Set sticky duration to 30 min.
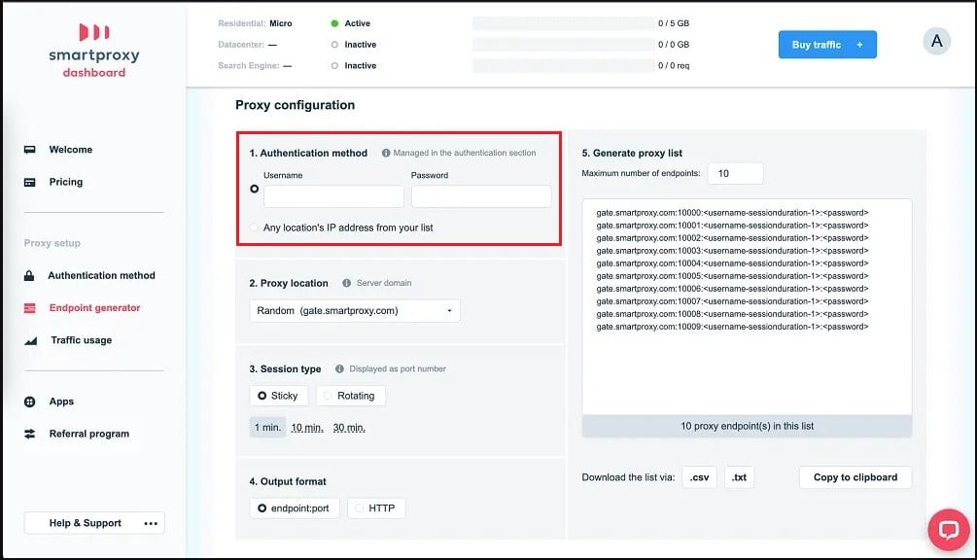Image resolution: width=977 pixels, height=560 pixels. tap(349, 428)
